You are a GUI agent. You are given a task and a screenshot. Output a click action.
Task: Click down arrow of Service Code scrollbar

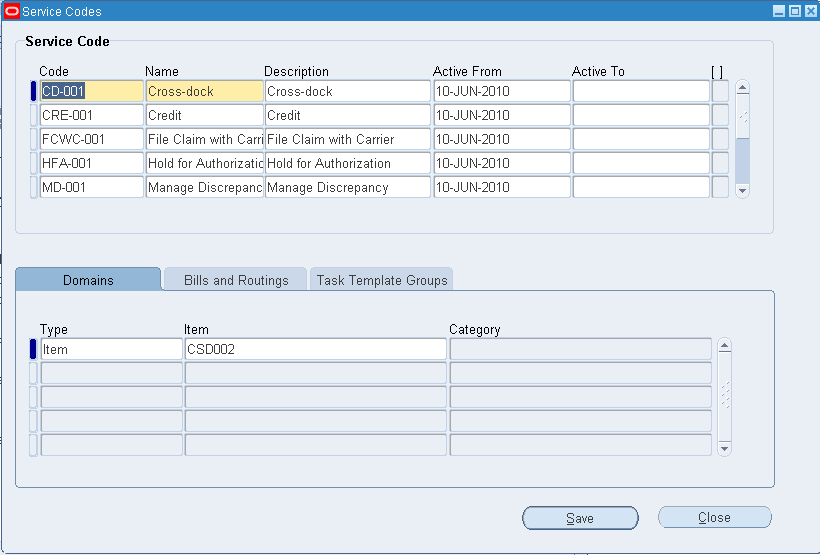[x=742, y=190]
